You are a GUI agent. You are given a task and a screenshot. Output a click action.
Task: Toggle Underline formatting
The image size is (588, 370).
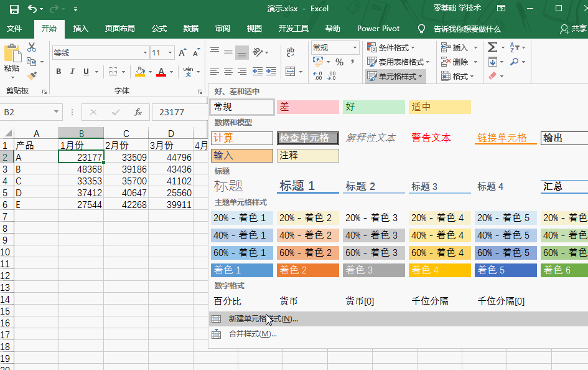[86, 71]
